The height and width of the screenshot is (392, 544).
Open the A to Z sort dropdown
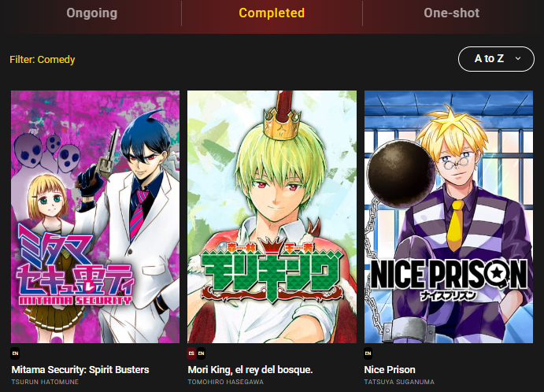[x=496, y=59]
